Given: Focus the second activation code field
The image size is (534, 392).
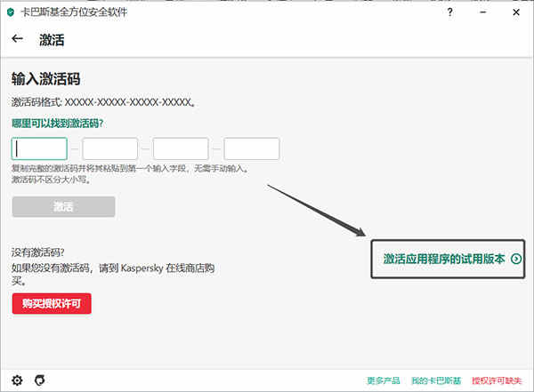Looking at the screenshot, I should click(110, 148).
